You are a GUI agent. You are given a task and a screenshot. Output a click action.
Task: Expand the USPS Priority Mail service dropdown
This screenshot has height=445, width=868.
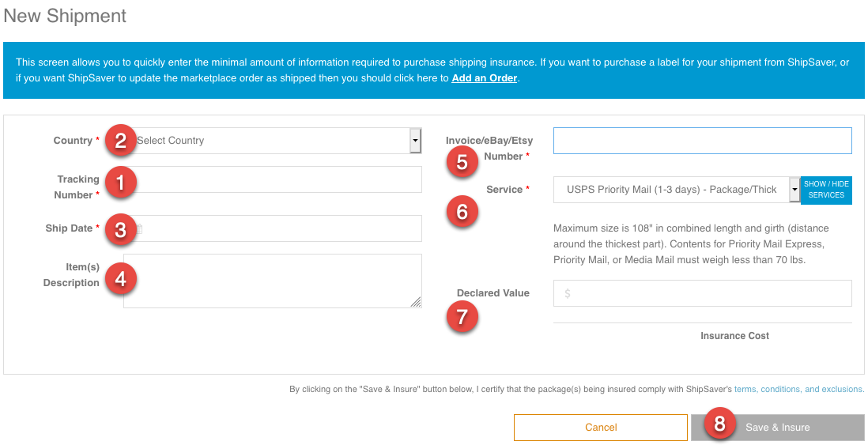pos(676,190)
